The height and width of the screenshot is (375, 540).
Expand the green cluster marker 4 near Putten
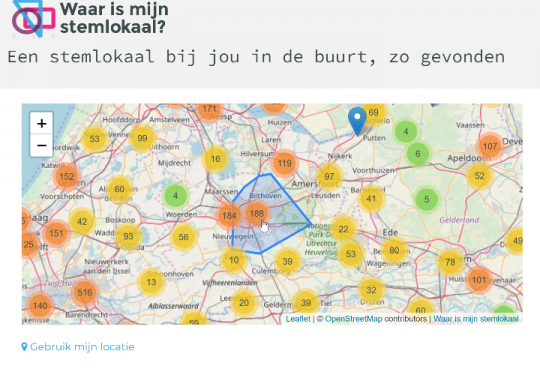(x=406, y=131)
